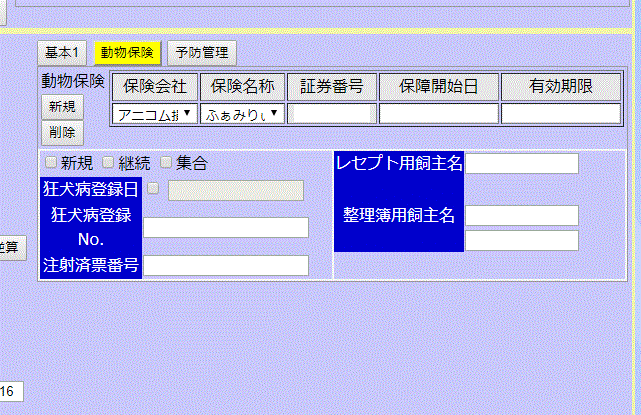
Task: Click the レセプト用飼主名 input field
Action: tap(522, 164)
